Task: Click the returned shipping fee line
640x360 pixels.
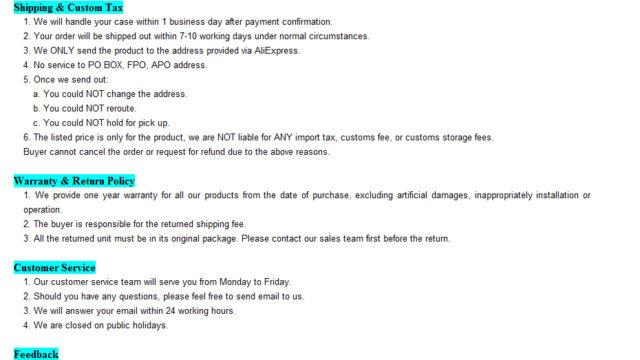Action: coord(134,224)
